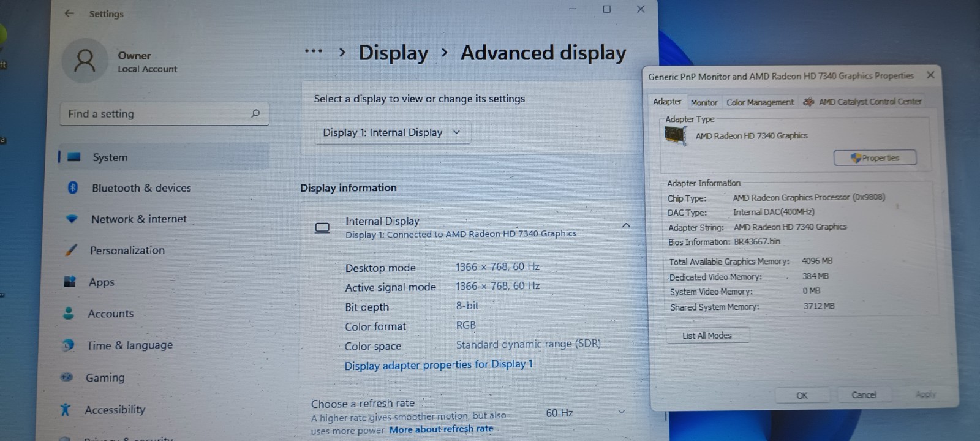Click the 4096 MB Total Graphics Memory value

tap(817, 261)
